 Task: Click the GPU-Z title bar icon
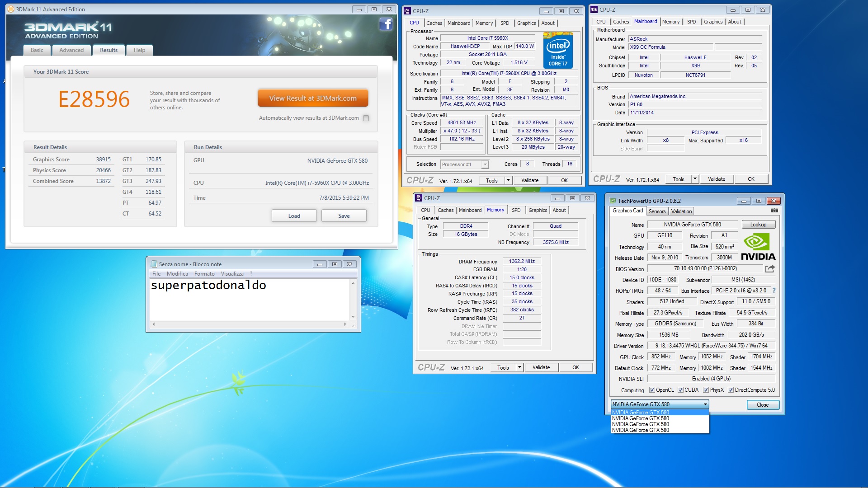click(x=613, y=201)
